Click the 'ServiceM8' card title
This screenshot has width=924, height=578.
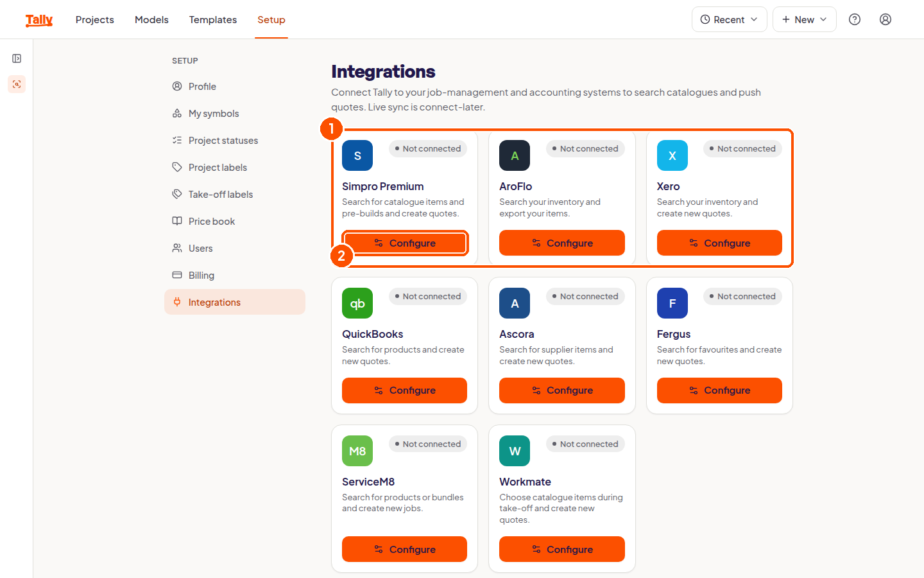[368, 482]
